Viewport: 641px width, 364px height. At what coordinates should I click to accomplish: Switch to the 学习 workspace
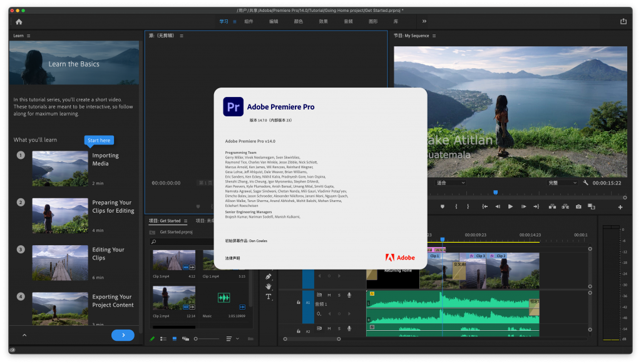tap(223, 22)
